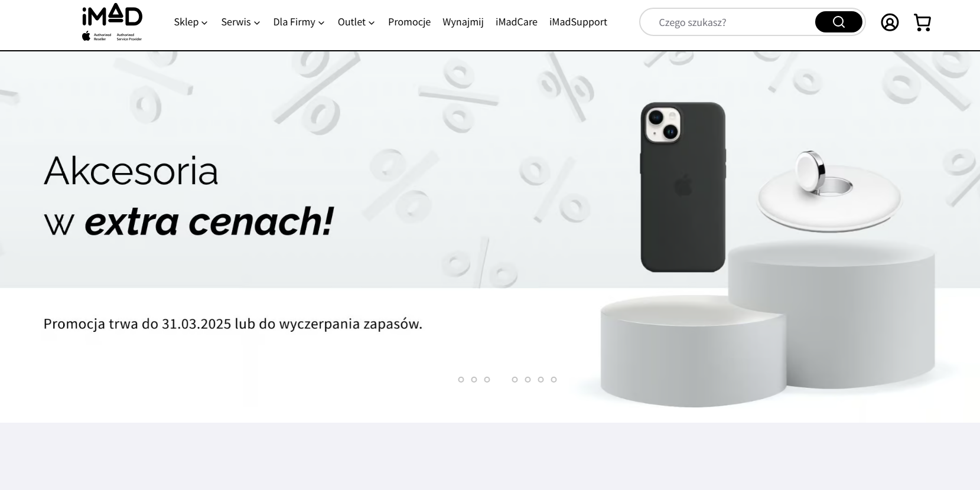Image resolution: width=980 pixels, height=490 pixels.
Task: Expand the Serwis dropdown menu
Action: point(240,22)
